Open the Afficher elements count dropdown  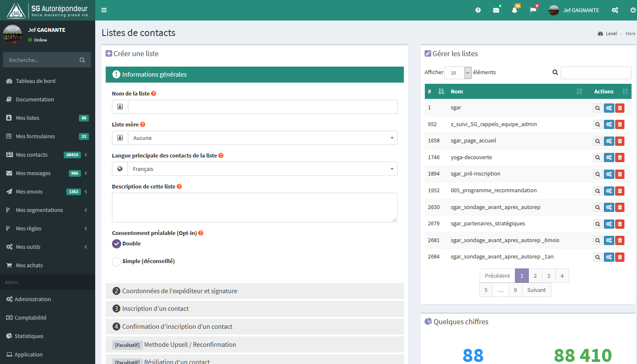(458, 72)
